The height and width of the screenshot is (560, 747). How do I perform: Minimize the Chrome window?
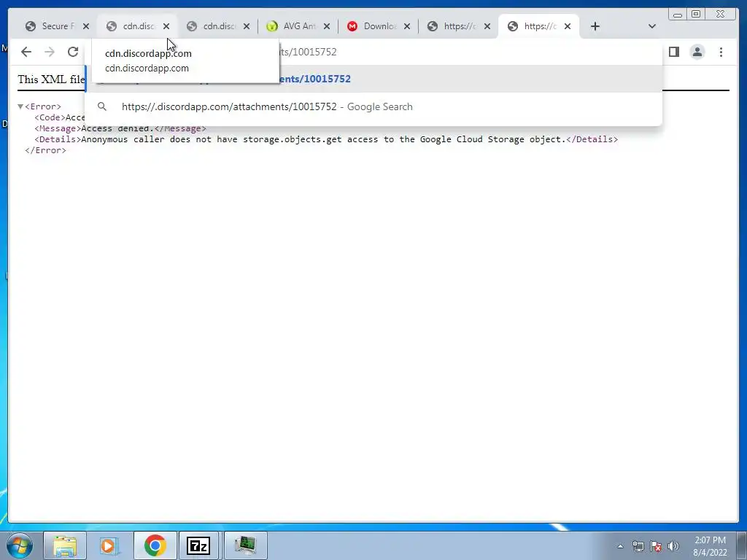(x=678, y=15)
